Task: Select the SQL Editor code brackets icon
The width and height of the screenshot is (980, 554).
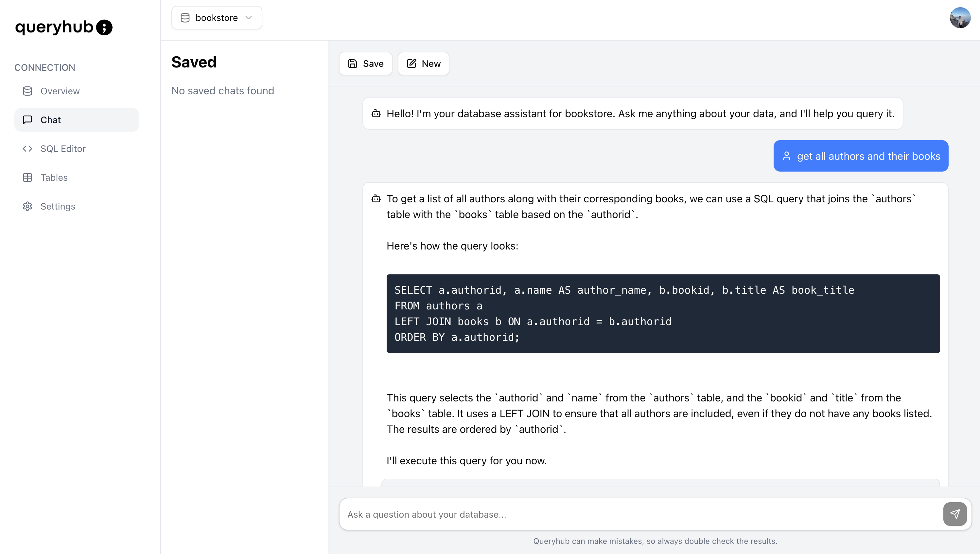Action: (x=27, y=149)
